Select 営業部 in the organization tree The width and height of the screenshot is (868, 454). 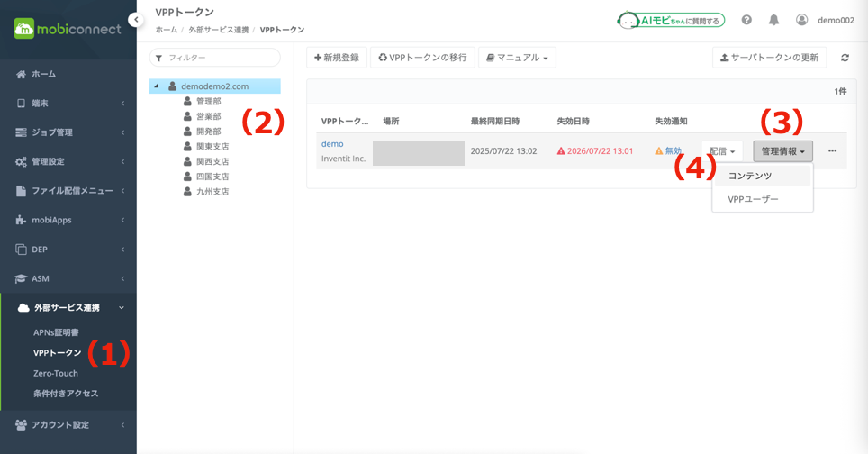pyautogui.click(x=209, y=116)
